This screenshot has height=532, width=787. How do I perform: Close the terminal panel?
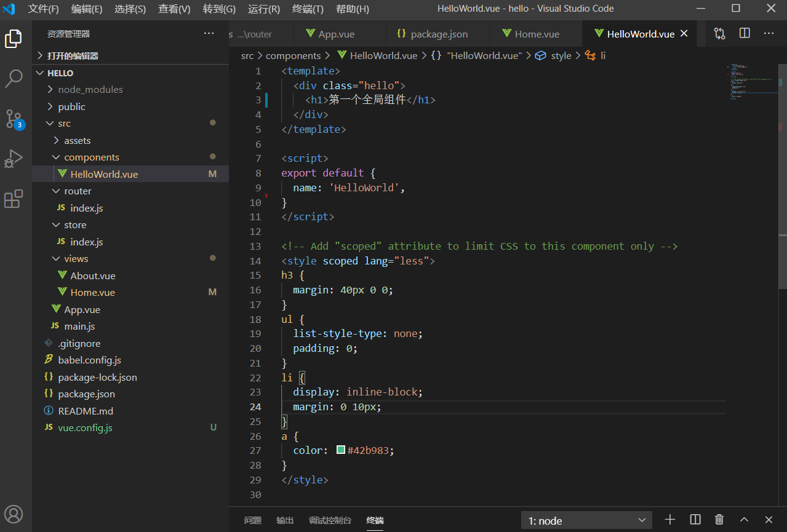769,520
